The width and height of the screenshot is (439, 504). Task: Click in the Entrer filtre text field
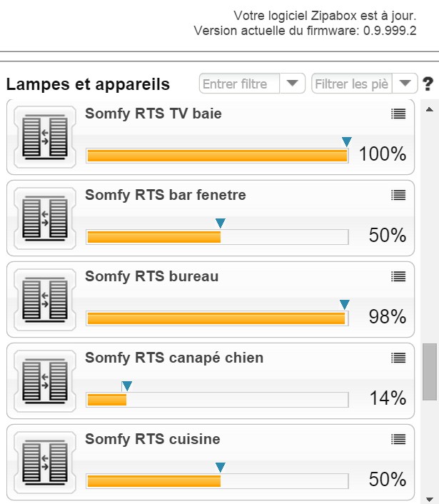[239, 84]
